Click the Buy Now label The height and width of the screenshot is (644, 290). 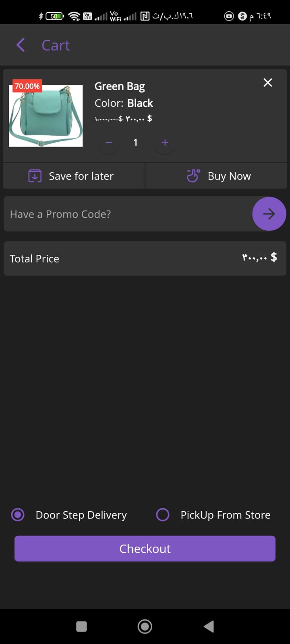229,176
